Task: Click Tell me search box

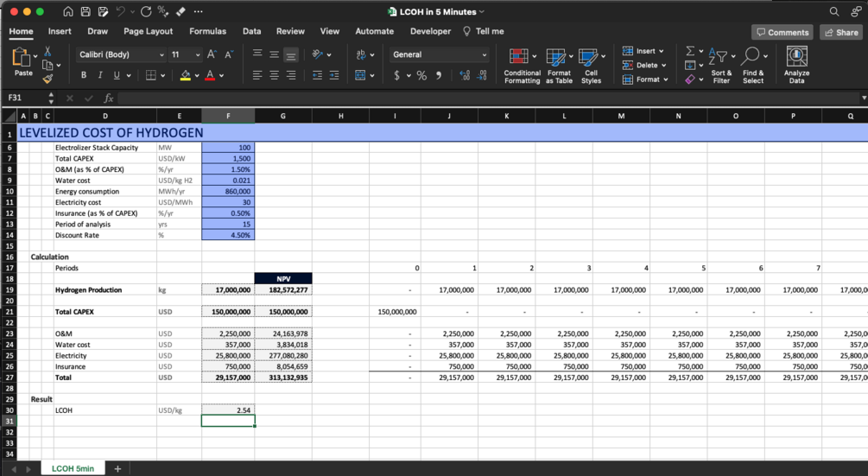Action: [x=484, y=32]
